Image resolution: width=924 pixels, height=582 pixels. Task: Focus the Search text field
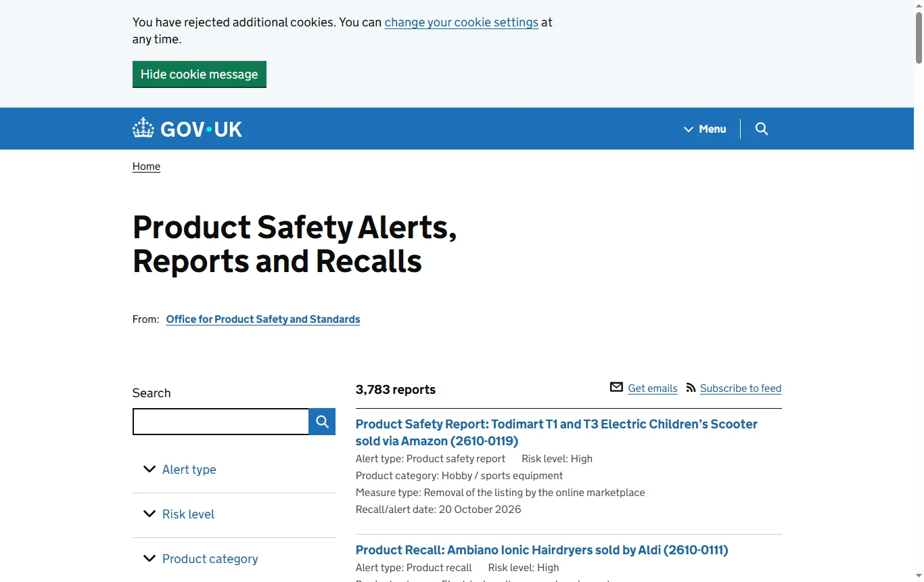[221, 422]
